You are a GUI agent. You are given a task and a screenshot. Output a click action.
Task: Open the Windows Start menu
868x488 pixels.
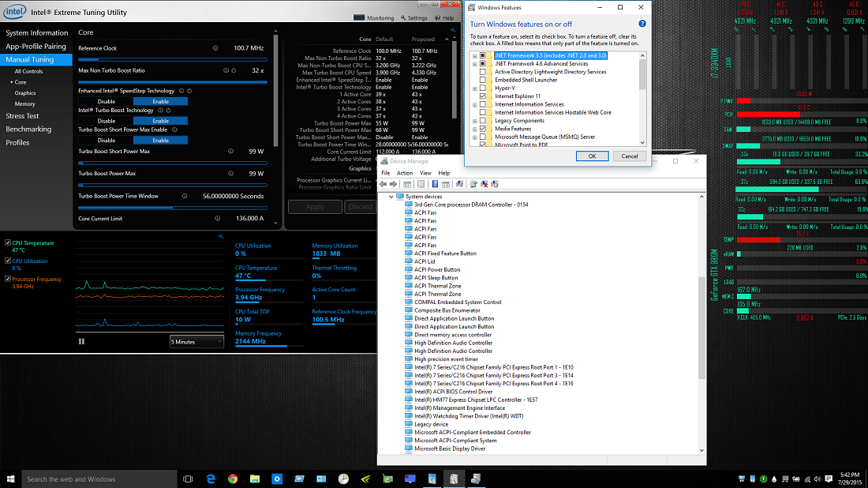point(10,479)
